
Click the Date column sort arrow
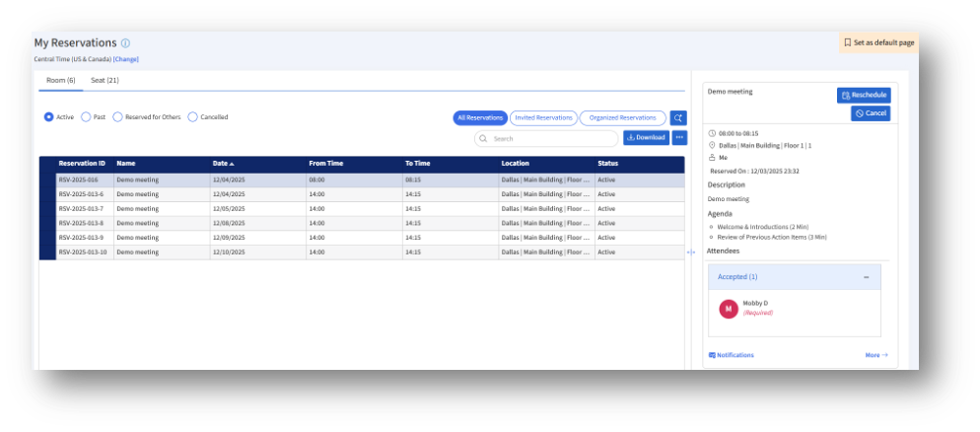click(233, 164)
